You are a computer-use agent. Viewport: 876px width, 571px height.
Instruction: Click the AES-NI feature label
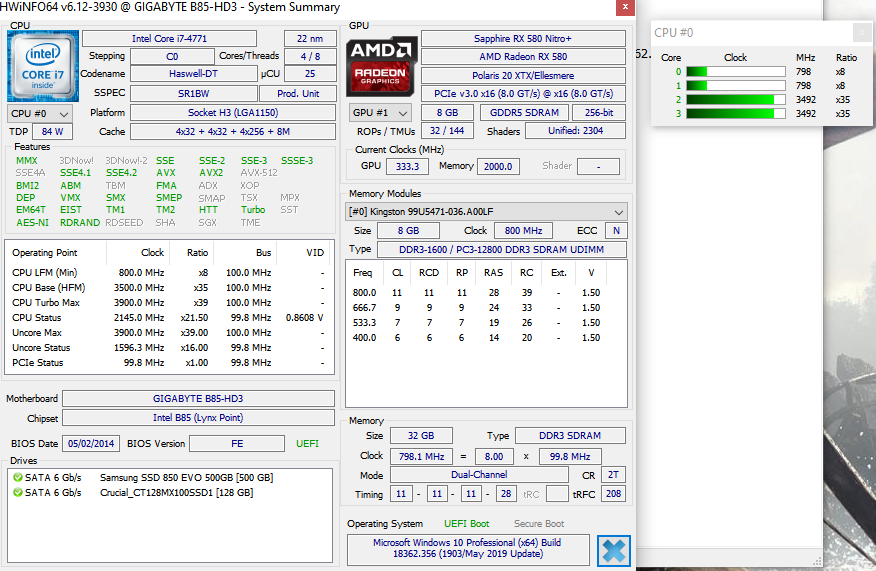[x=32, y=222]
